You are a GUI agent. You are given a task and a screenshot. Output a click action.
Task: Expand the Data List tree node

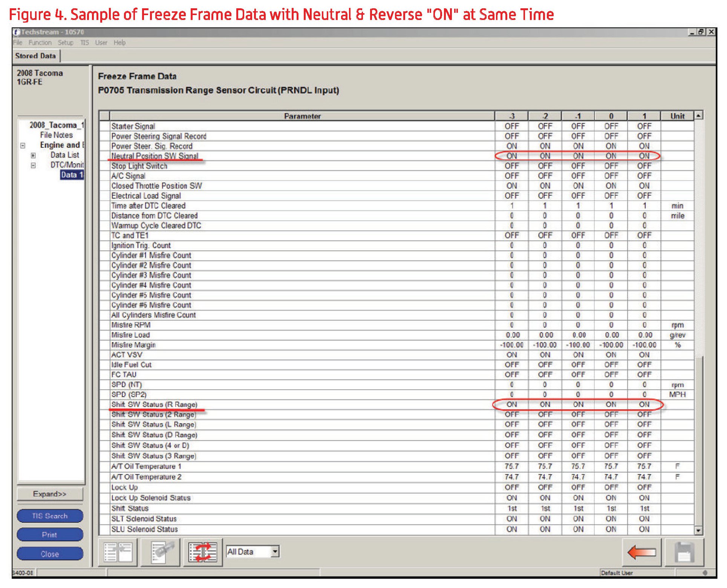(33, 155)
